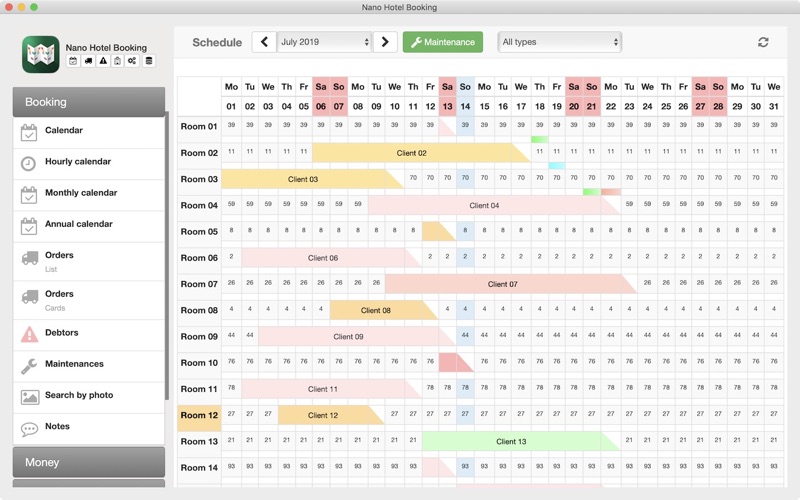This screenshot has width=800, height=500.
Task: Open Notes in the sidebar menu
Action: [58, 427]
